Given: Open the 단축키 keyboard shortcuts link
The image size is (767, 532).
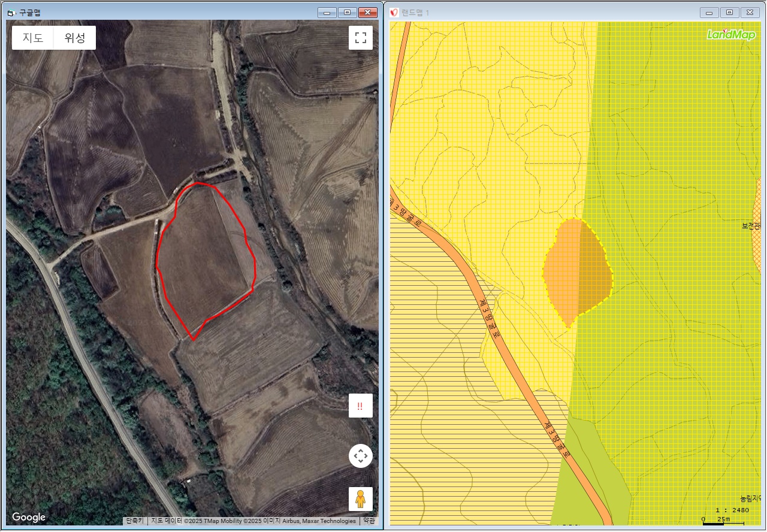Looking at the screenshot, I should (135, 521).
